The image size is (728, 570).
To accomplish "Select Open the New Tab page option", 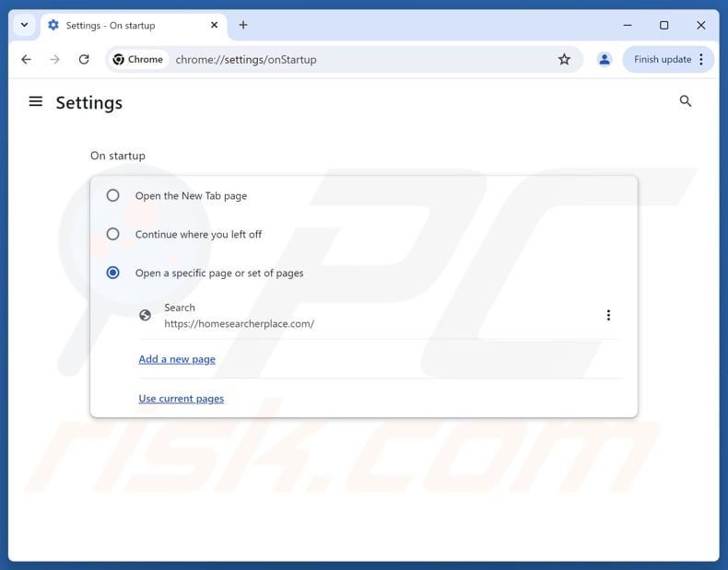I will click(112, 195).
